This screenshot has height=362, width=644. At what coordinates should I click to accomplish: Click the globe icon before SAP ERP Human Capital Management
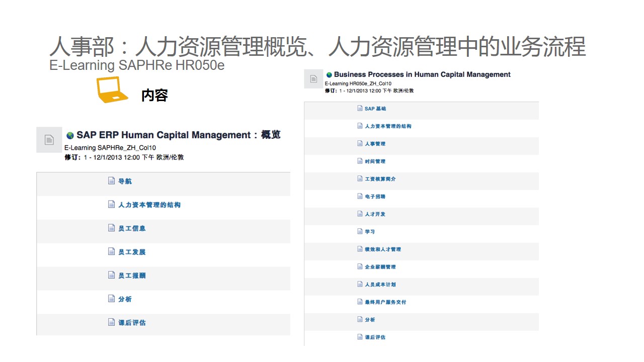click(x=70, y=135)
